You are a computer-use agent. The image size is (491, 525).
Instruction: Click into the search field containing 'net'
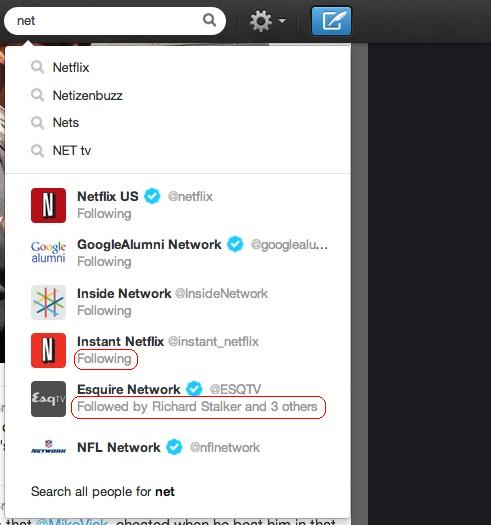pos(115,21)
